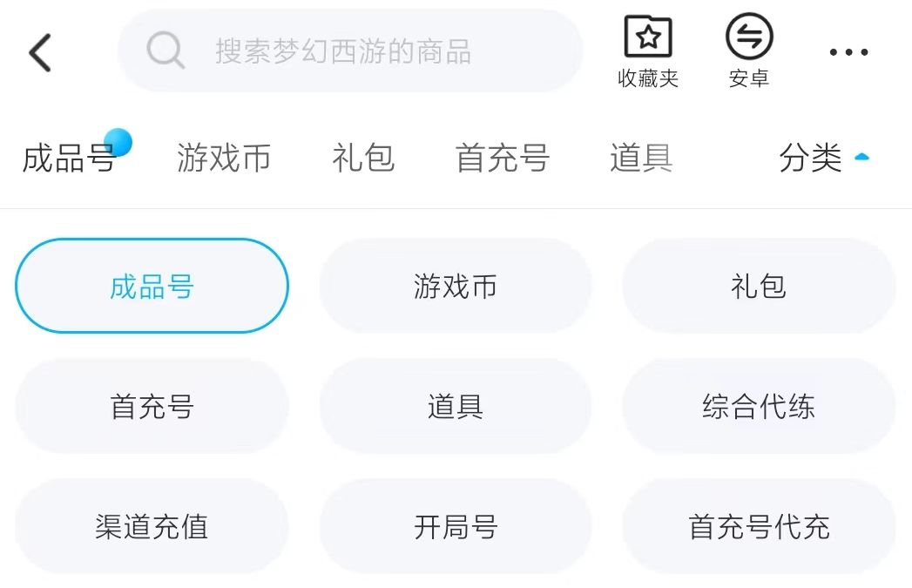The width and height of the screenshot is (912, 588).
Task: Tap the back arrow icon
Action: pos(41,53)
